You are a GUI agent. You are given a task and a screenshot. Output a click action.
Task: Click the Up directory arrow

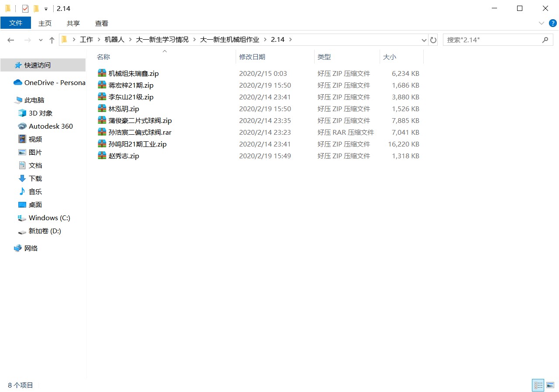(x=52, y=40)
